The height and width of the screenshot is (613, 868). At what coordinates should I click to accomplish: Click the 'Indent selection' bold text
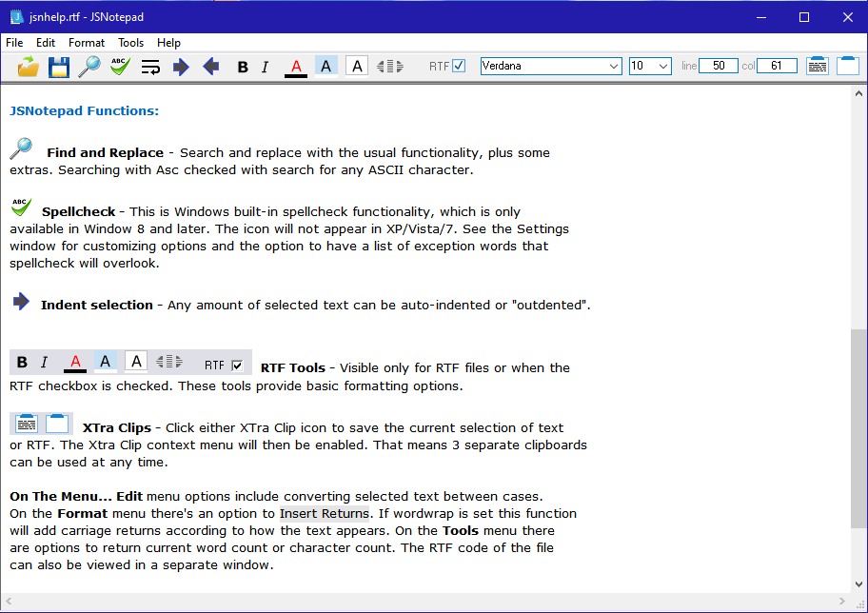click(97, 306)
